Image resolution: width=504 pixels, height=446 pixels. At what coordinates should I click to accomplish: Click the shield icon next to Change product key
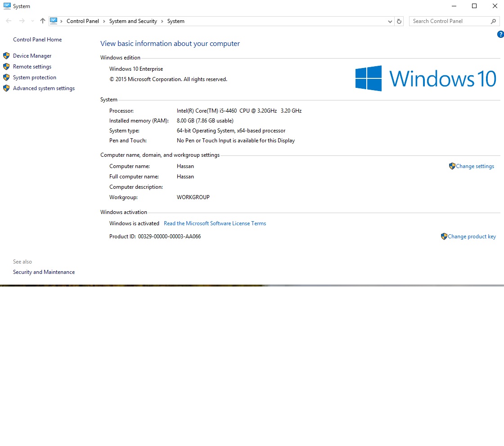444,237
